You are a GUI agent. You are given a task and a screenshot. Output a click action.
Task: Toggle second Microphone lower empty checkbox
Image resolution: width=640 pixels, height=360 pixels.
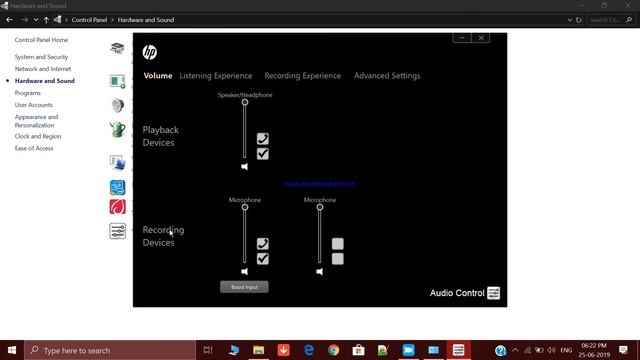(x=338, y=259)
